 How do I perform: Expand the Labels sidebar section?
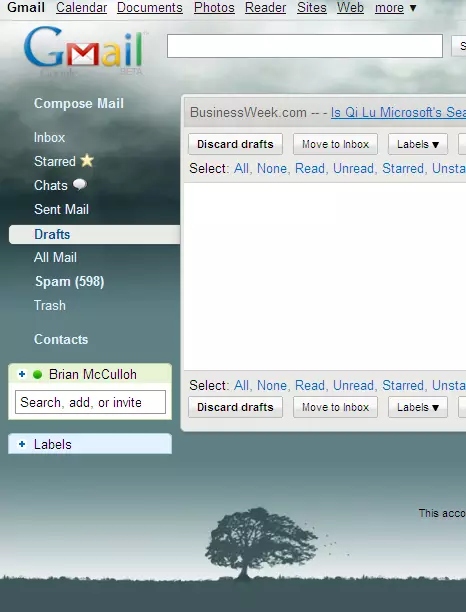coord(22,444)
